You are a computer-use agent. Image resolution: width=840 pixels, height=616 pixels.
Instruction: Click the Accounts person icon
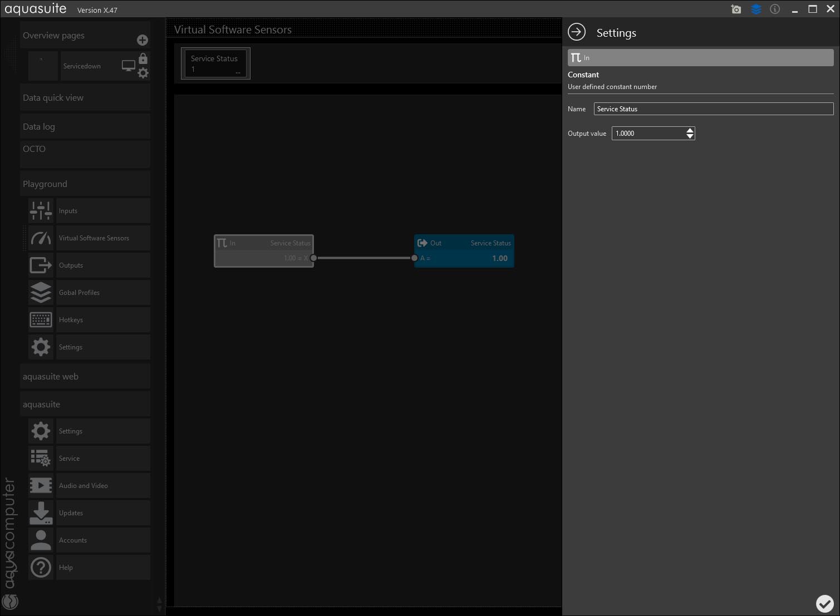pos(41,540)
